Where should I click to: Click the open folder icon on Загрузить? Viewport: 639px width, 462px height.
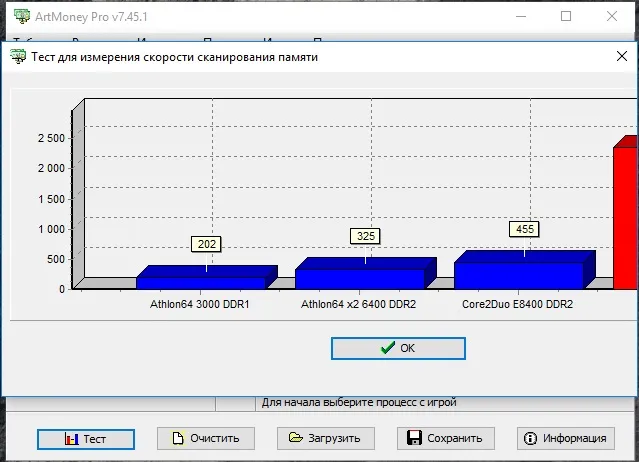[295, 438]
